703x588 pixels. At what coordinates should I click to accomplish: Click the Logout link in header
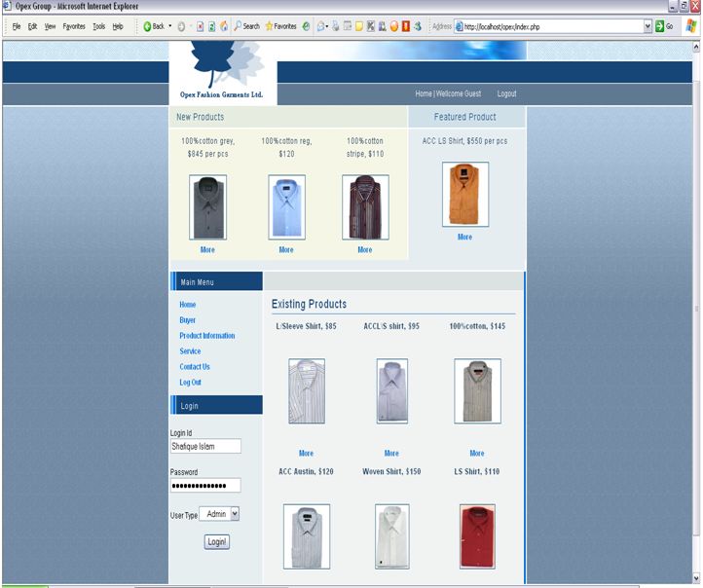pyautogui.click(x=506, y=94)
